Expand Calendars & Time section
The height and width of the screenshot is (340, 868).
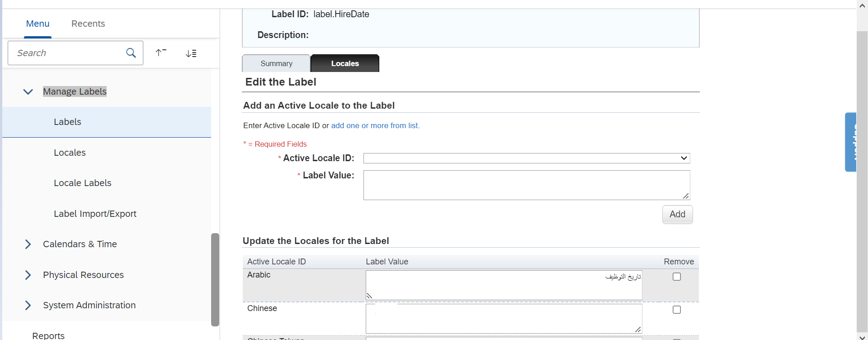28,244
